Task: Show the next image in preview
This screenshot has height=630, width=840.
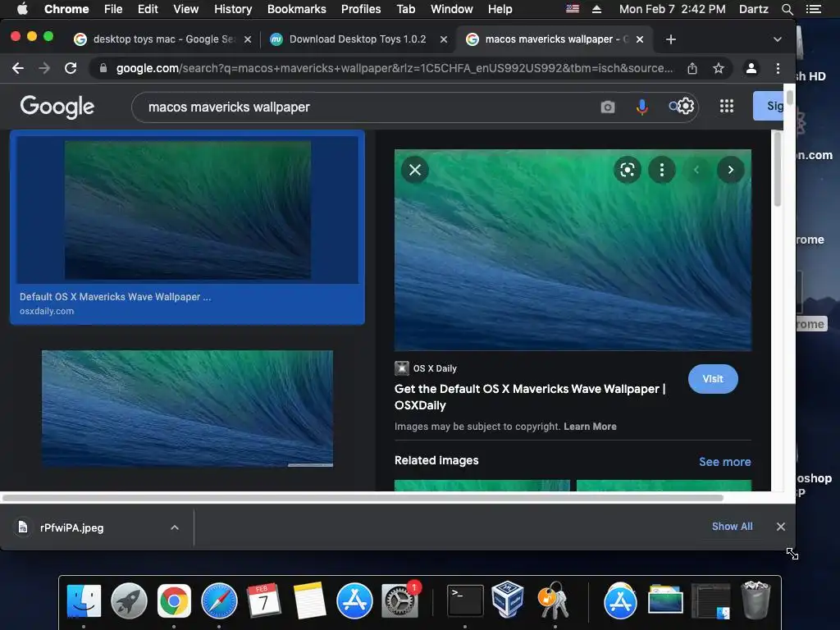Action: point(731,170)
